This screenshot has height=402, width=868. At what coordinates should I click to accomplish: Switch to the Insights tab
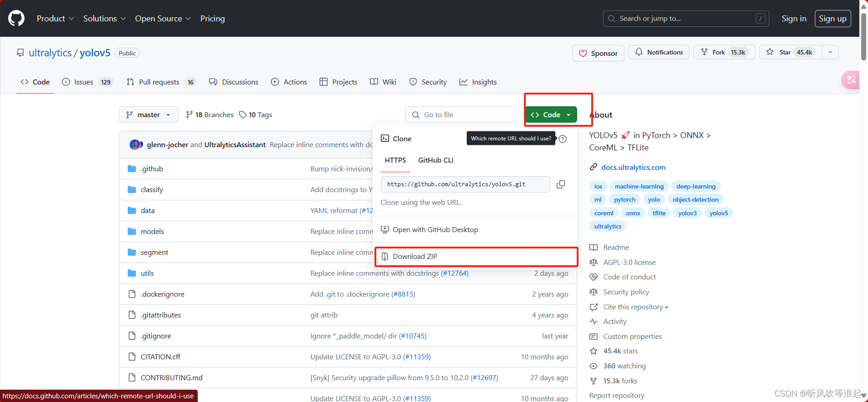click(478, 82)
